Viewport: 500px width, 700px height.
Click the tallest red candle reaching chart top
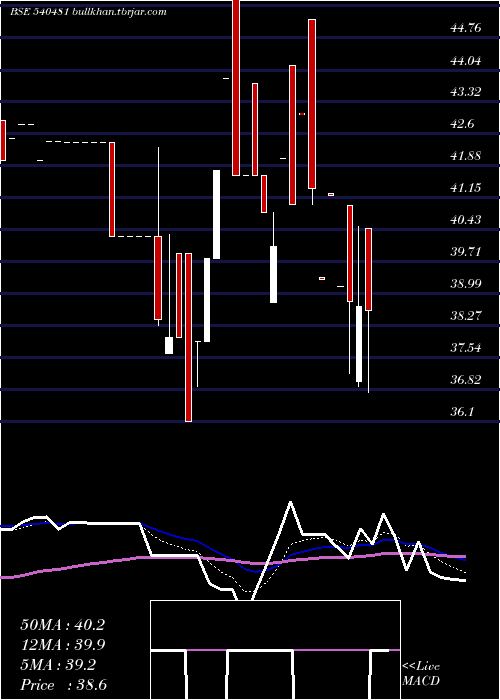click(x=236, y=88)
